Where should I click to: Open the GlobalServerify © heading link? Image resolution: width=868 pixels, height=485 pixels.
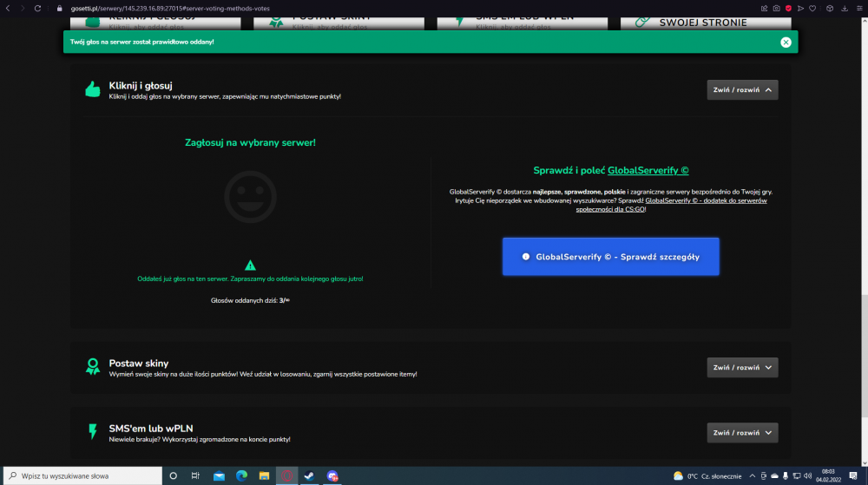pyautogui.click(x=648, y=170)
